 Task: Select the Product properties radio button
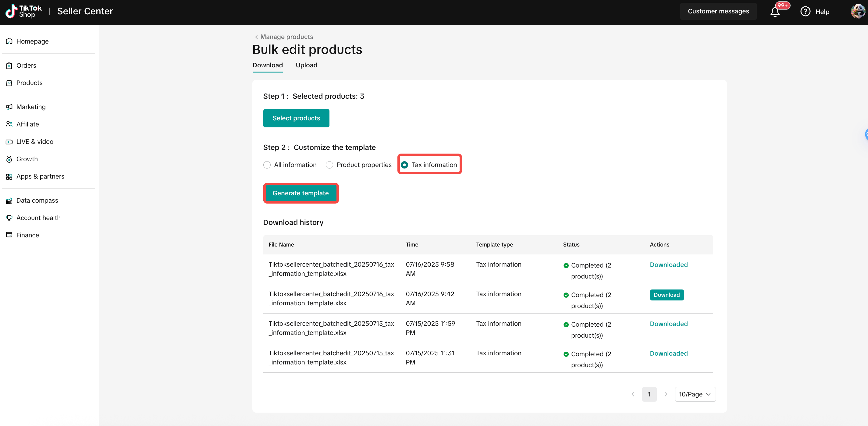(x=329, y=165)
